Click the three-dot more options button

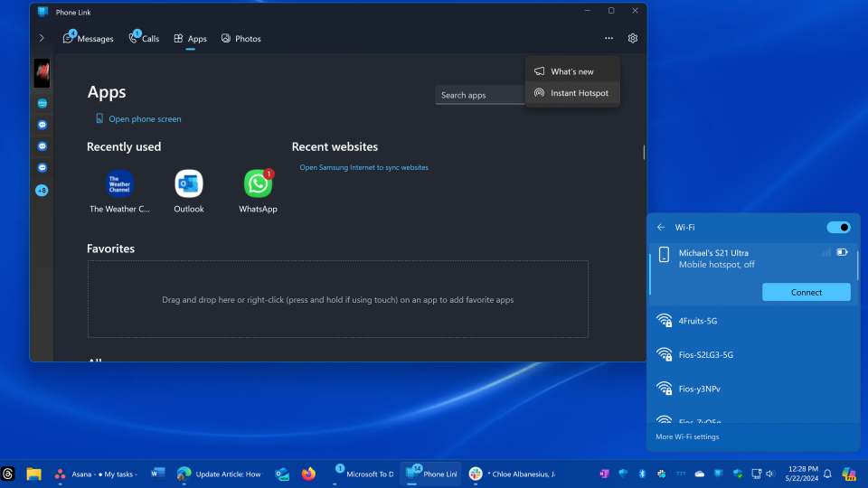(x=609, y=38)
